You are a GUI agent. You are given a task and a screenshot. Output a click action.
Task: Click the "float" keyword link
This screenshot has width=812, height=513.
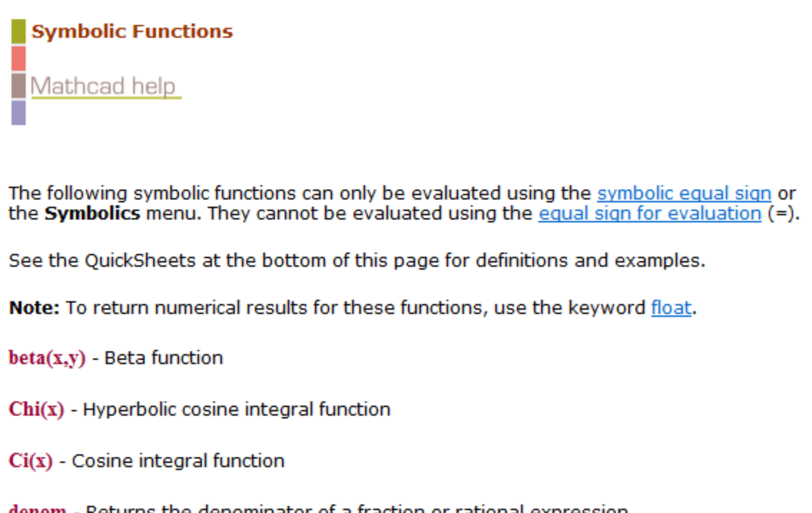(671, 308)
